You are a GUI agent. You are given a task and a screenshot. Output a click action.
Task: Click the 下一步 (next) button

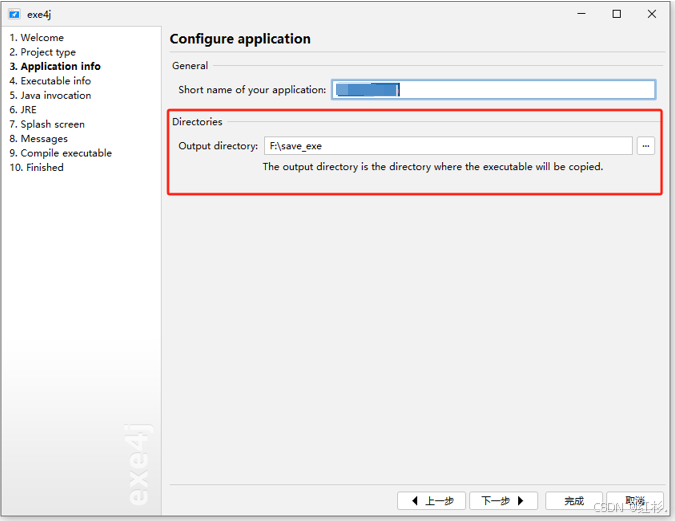click(x=503, y=501)
